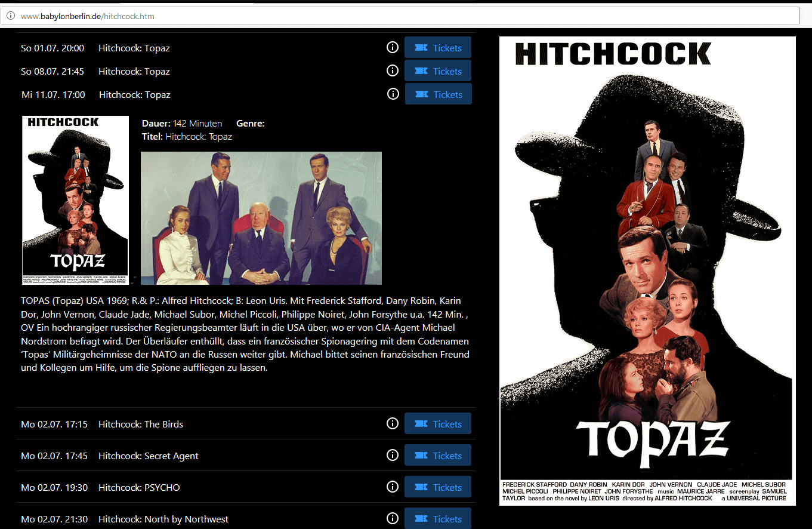Buy Tickets for the PSYCHO screening
This screenshot has width=812, height=529.
tap(437, 487)
